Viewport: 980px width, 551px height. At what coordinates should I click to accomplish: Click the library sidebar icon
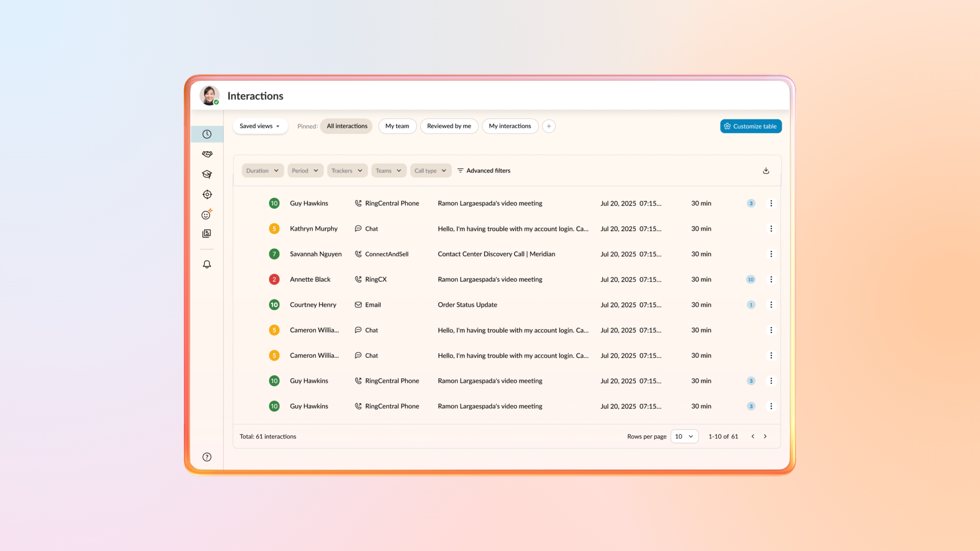pos(207,233)
